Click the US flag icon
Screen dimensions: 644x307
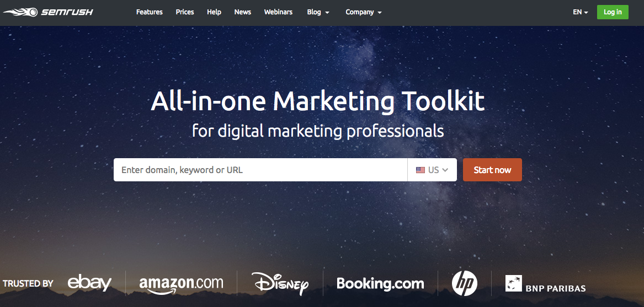point(420,170)
